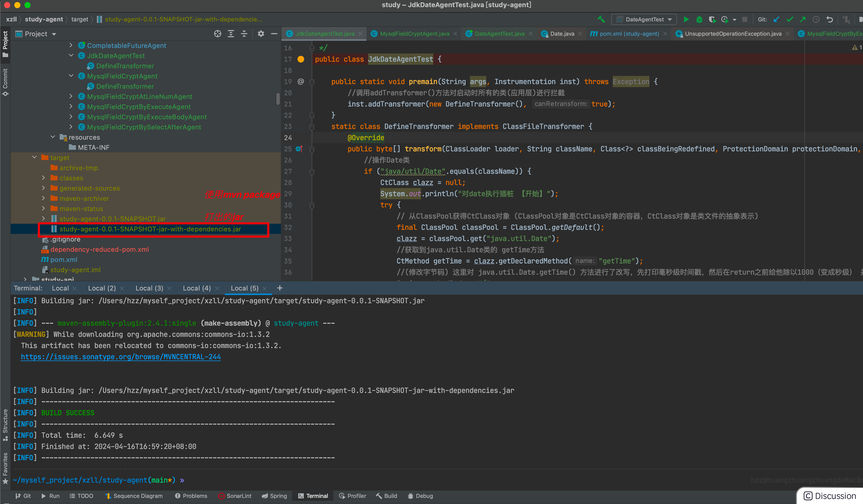Open Project panel settings gear
The width and height of the screenshot is (863, 504).
pos(261,34)
